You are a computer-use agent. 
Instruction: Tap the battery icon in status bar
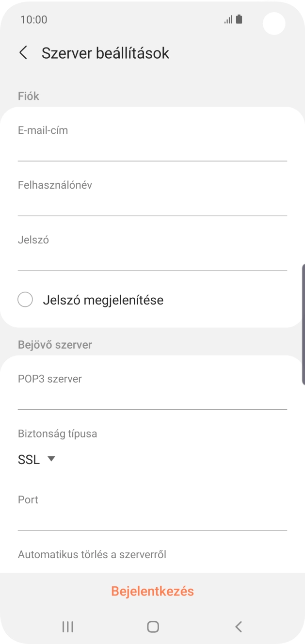pyautogui.click(x=240, y=19)
